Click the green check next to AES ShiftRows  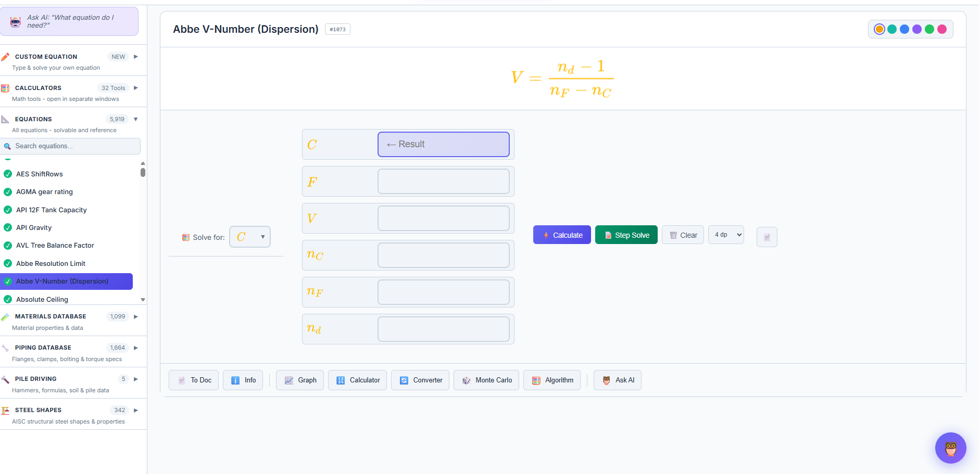coord(8,174)
